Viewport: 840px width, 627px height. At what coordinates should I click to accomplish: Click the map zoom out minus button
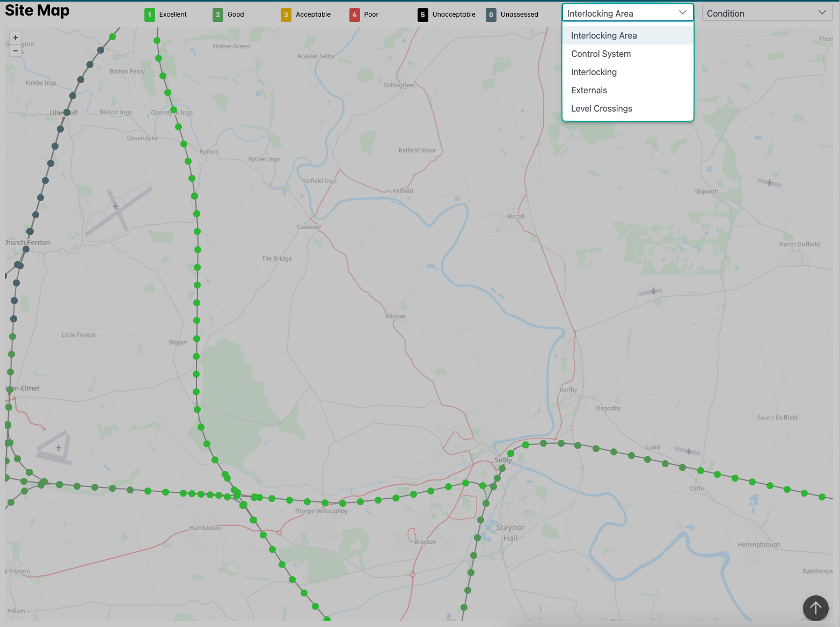[x=16, y=50]
